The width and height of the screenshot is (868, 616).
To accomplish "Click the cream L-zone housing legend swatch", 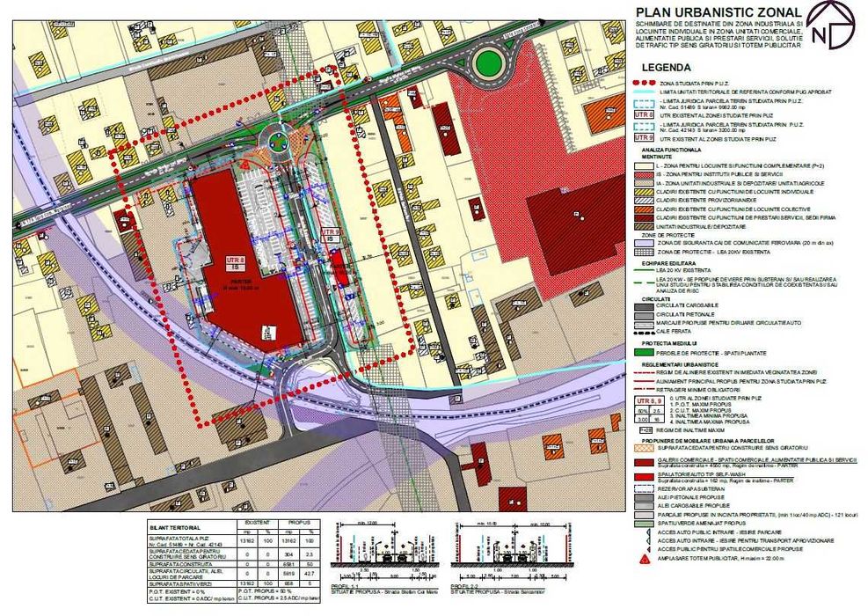I will tap(644, 165).
